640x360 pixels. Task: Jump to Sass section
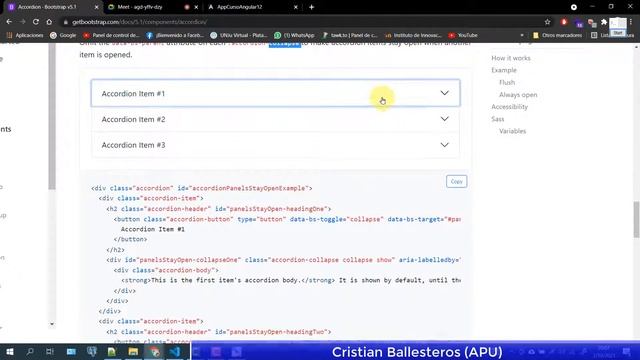pyautogui.click(x=498, y=119)
